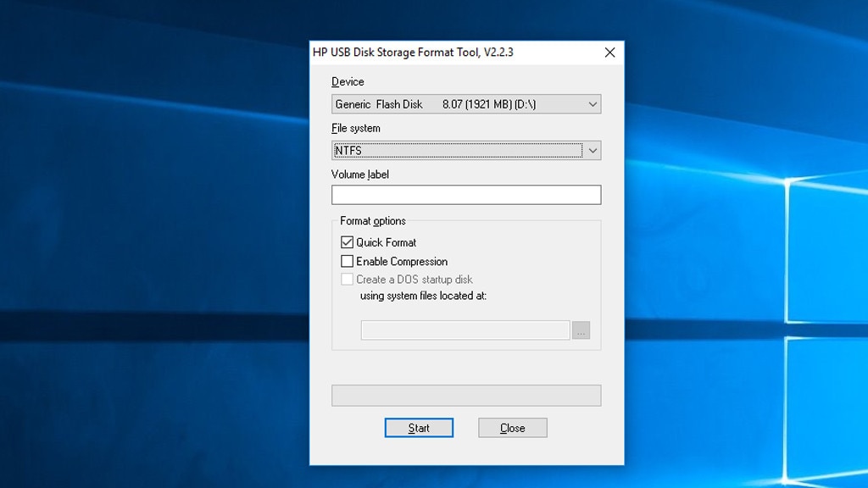The height and width of the screenshot is (488, 868).
Task: Click the Volume label input field
Action: point(466,195)
